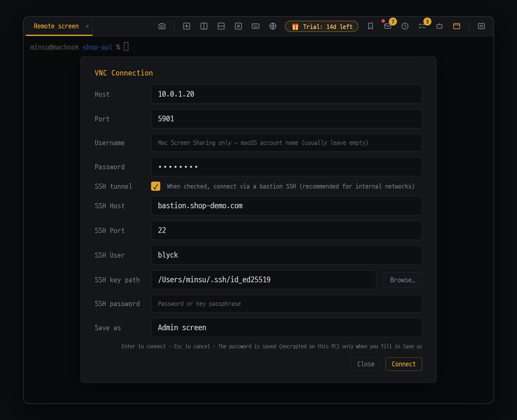Click the SSH password passphrase field

pos(286,304)
